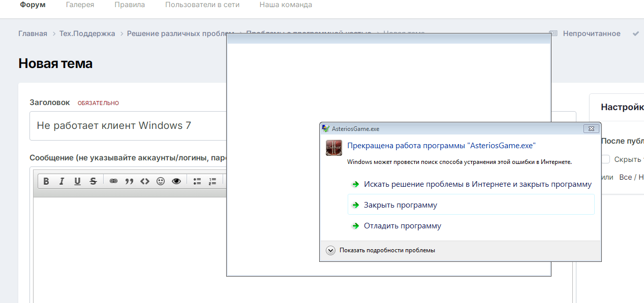Choose 'Закрыть программу' in the crash dialog

click(400, 205)
